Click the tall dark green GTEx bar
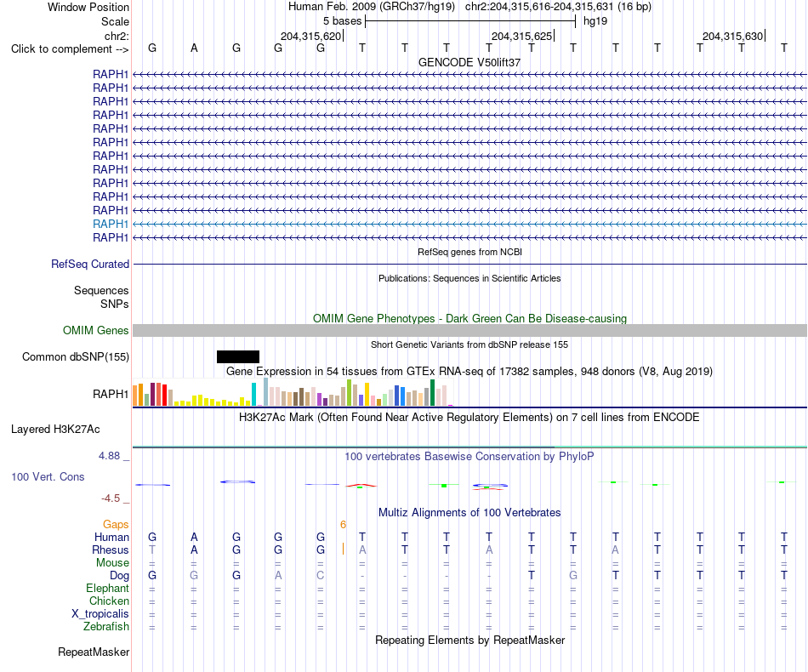This screenshot has height=672, width=808. click(x=433, y=393)
